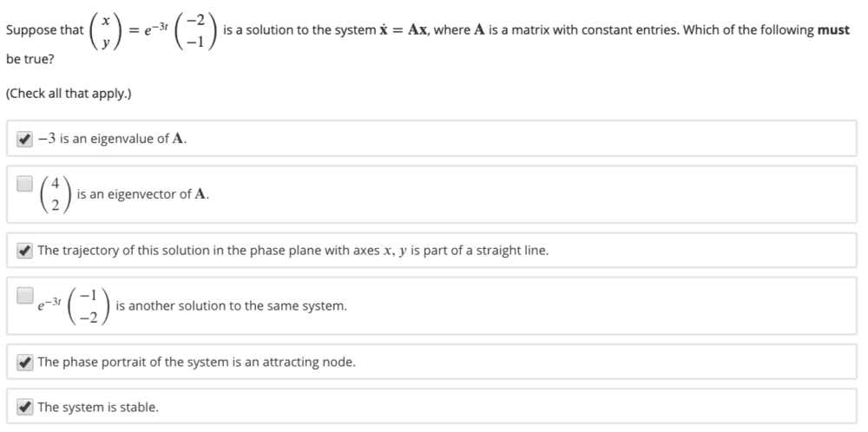This screenshot has width=868, height=432.
Task: Untick the attracting node phase portrait checkbox
Action: [x=25, y=362]
